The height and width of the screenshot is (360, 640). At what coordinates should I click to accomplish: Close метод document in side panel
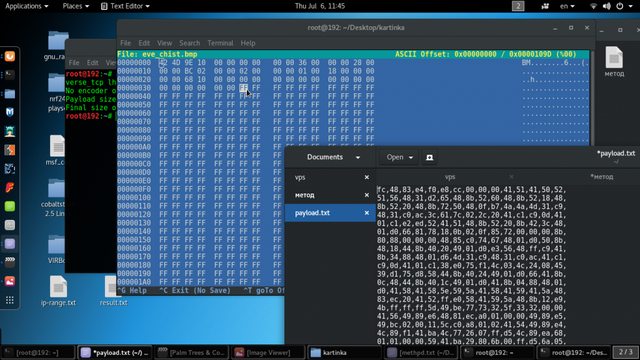click(x=367, y=195)
